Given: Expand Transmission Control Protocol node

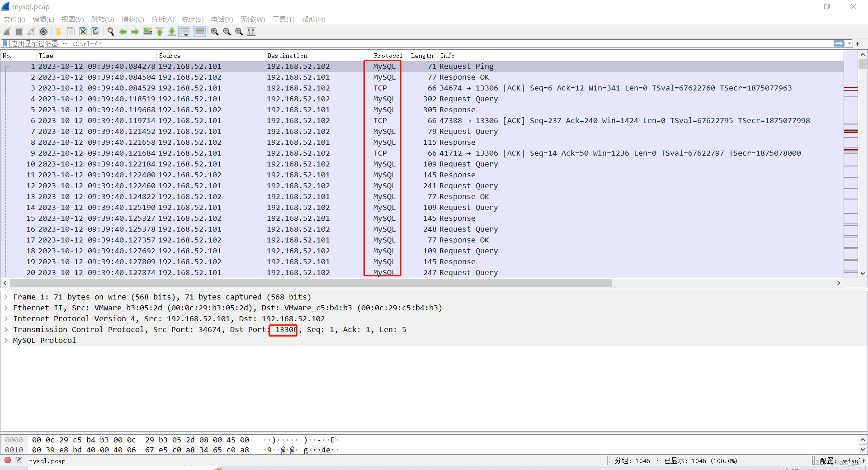Looking at the screenshot, I should [6, 330].
